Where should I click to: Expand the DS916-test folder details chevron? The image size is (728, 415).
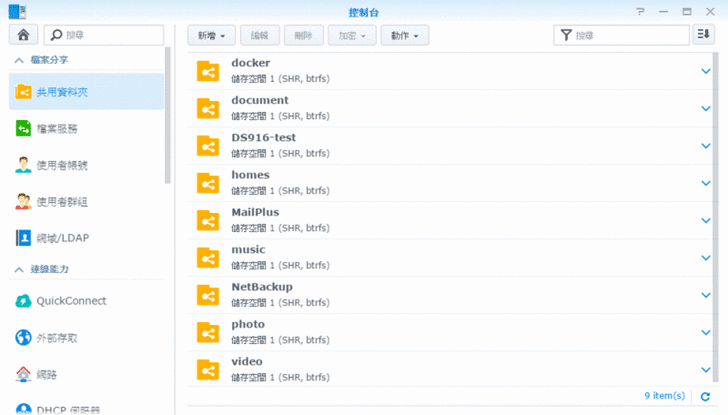click(x=706, y=146)
